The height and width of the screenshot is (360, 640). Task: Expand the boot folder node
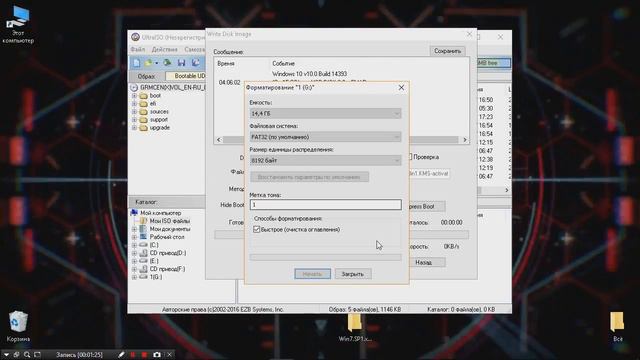pos(134,96)
